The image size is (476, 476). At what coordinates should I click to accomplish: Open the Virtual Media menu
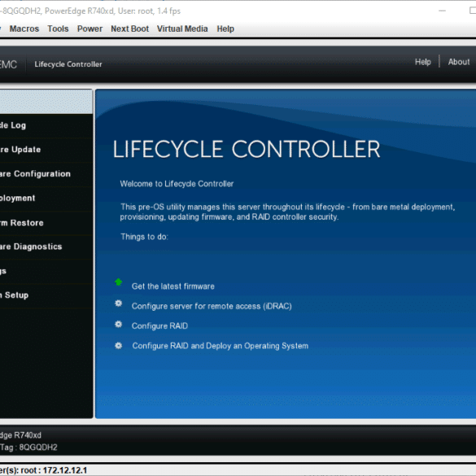pos(182,28)
